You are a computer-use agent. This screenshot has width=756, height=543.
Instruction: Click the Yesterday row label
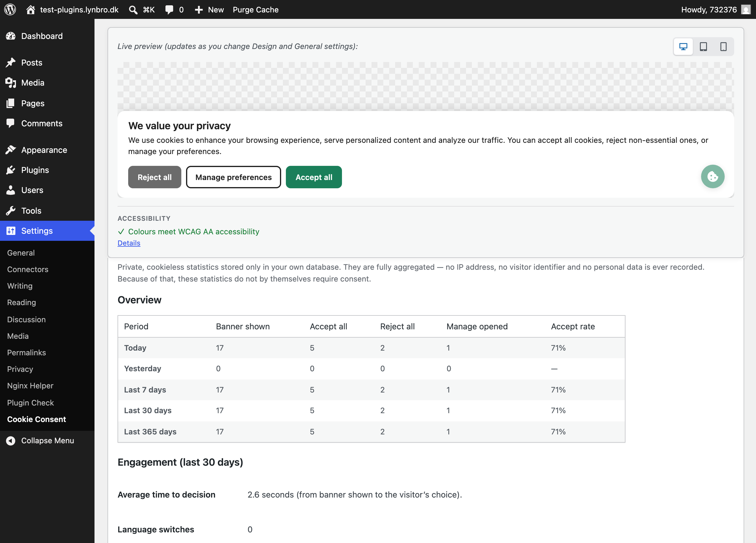(x=142, y=368)
